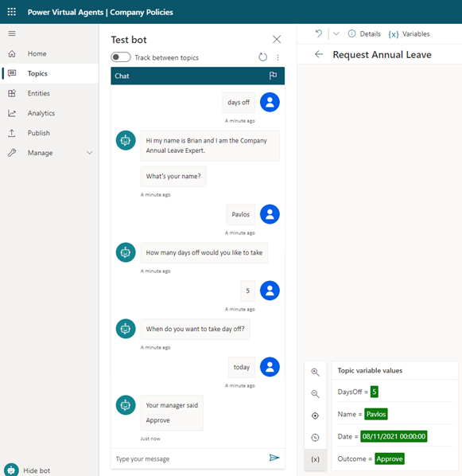Click the Request Annual Leave title
Image resolution: width=462 pixels, height=476 pixels.
click(382, 55)
